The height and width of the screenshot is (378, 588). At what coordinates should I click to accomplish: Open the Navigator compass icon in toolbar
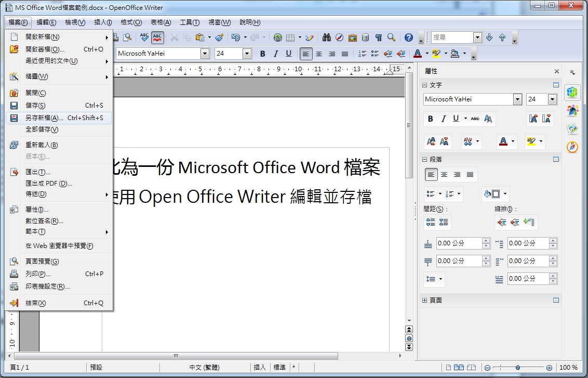340,37
